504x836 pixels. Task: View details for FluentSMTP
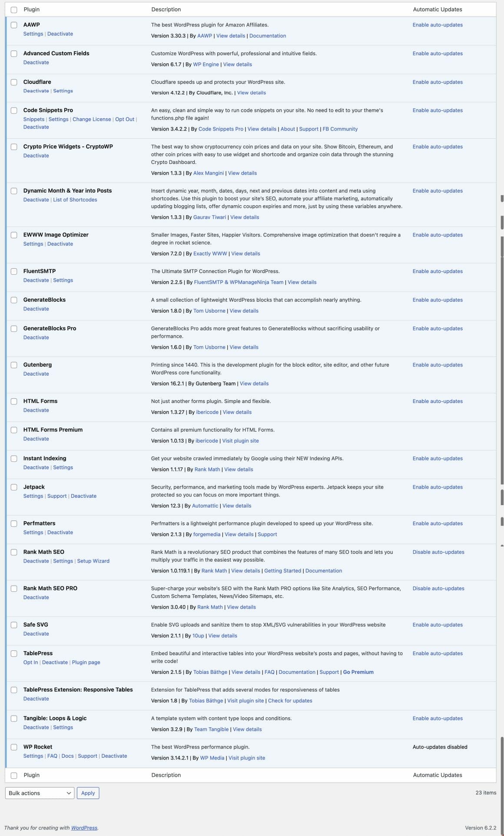302,283
